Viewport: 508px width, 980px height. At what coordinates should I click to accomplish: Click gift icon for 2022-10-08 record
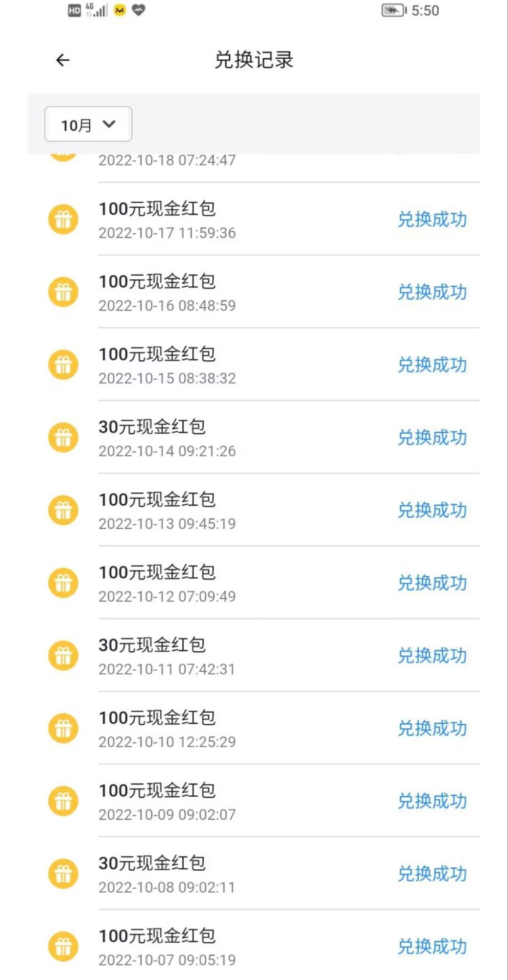point(63,874)
